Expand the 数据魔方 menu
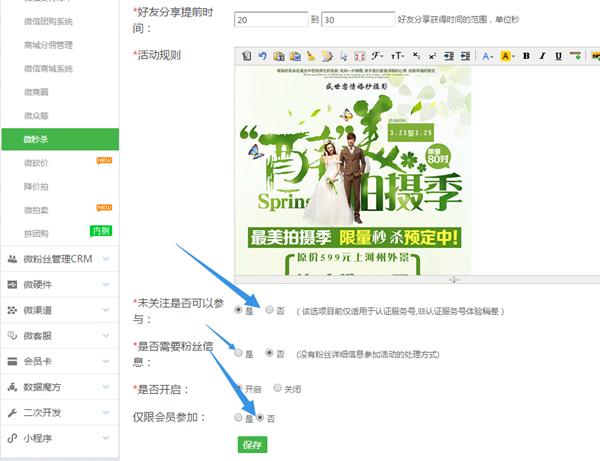The image size is (600, 461). (x=60, y=387)
